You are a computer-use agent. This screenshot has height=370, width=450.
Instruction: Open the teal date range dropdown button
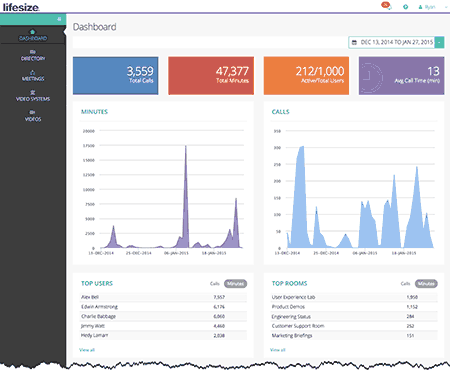click(x=439, y=42)
